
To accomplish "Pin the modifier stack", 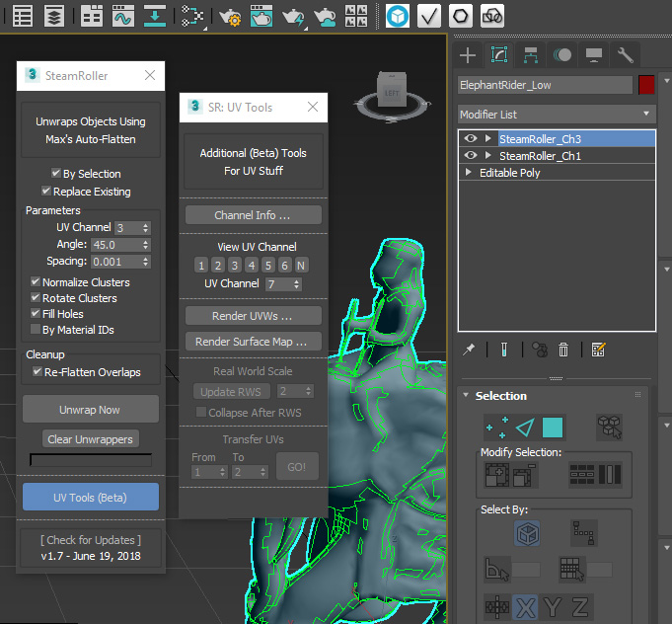I will coord(469,350).
